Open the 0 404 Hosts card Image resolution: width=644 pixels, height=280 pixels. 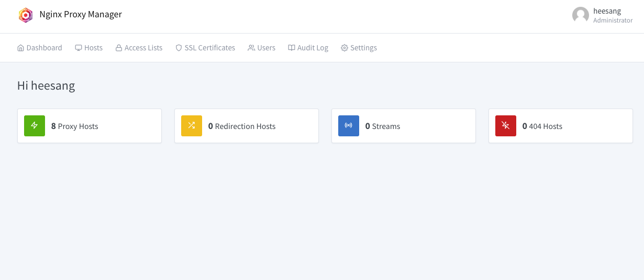(561, 126)
